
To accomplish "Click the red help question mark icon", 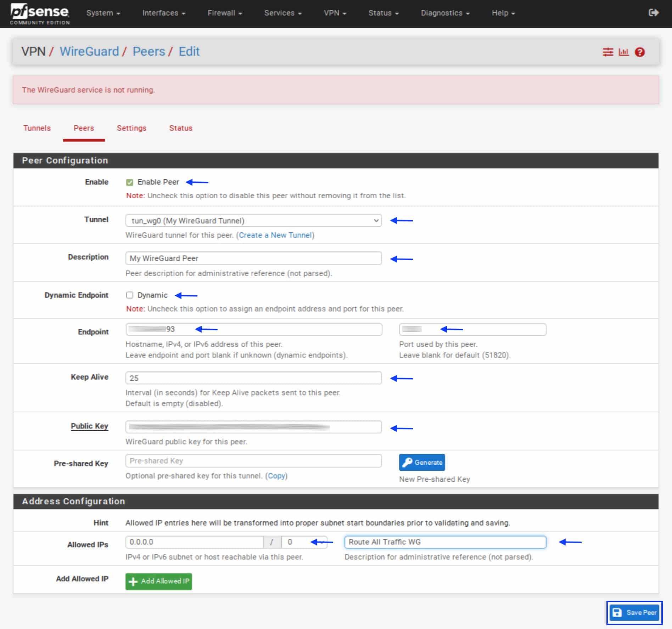I will [x=640, y=52].
